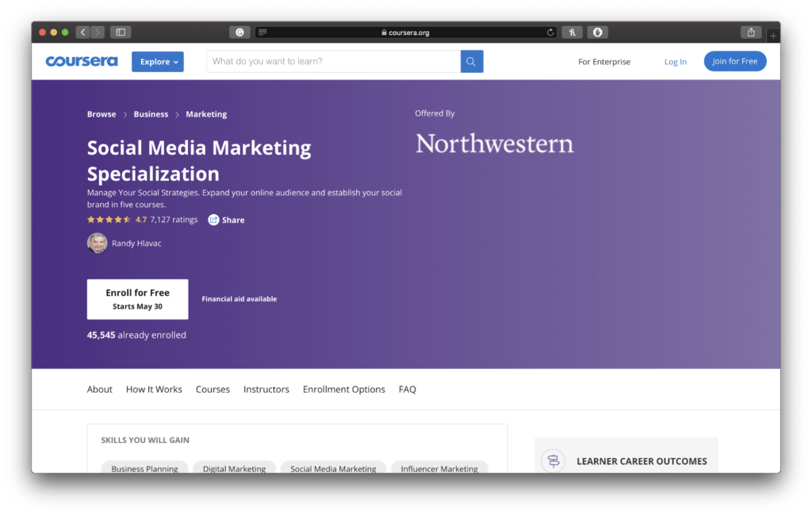812x515 pixels.
Task: Click the Northwestern logo
Action: (495, 144)
